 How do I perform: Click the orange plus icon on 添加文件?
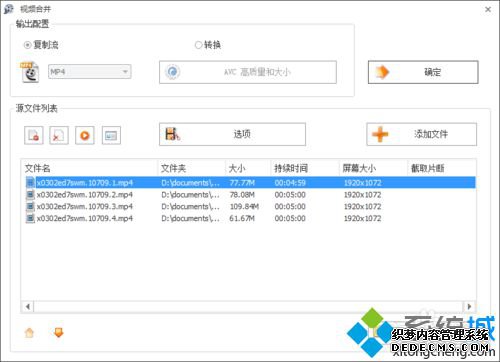point(380,135)
